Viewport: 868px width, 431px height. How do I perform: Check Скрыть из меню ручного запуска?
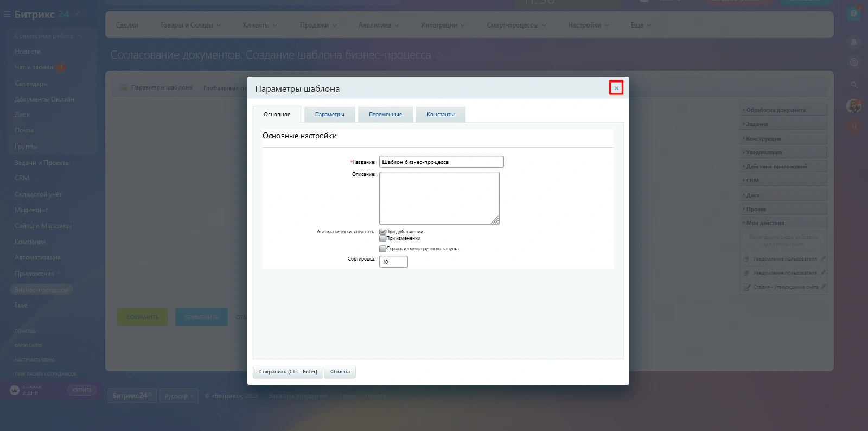click(x=382, y=249)
